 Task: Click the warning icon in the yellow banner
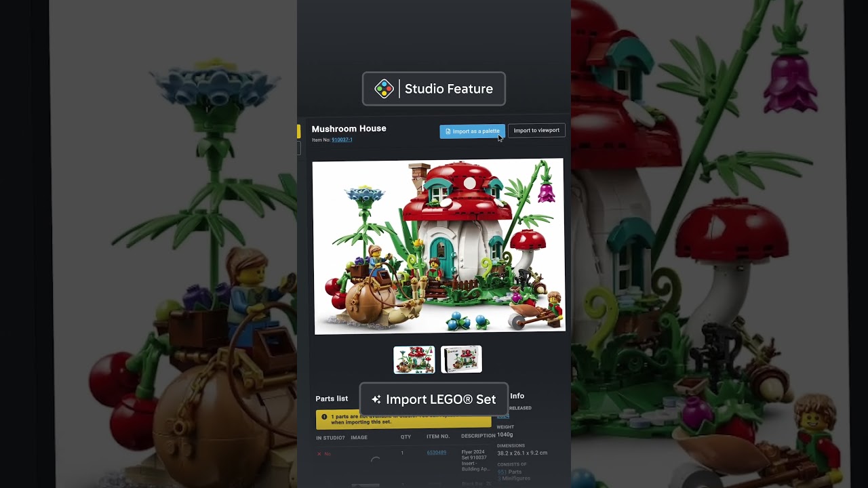click(324, 417)
